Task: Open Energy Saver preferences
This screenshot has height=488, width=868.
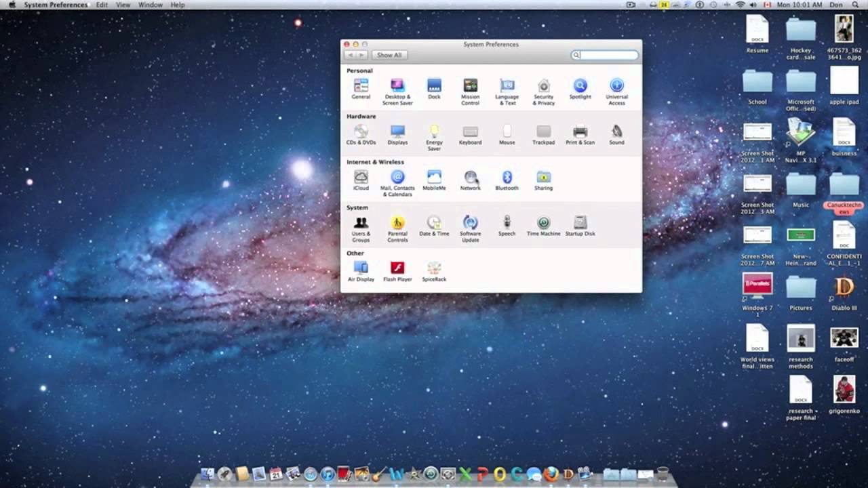Action: click(434, 138)
